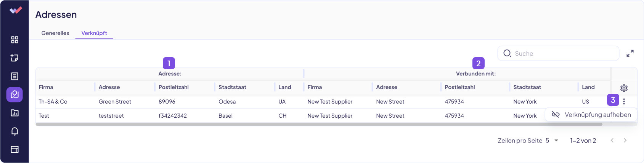Open three-dot menu for Th-SA & Co row
This screenshot has width=644, height=163.
pyautogui.click(x=624, y=101)
